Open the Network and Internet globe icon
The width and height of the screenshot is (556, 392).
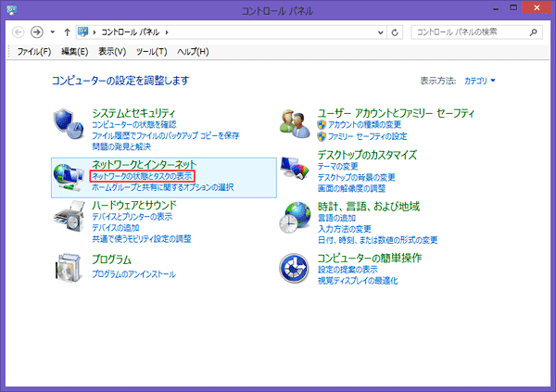coord(69,177)
